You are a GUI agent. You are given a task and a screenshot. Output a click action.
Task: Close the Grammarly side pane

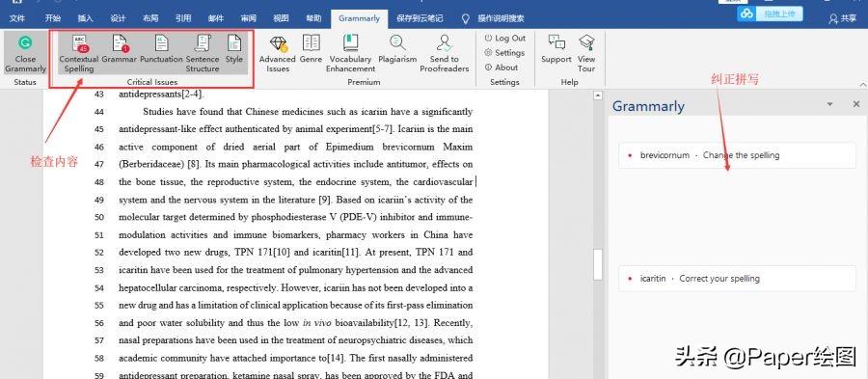point(856,104)
